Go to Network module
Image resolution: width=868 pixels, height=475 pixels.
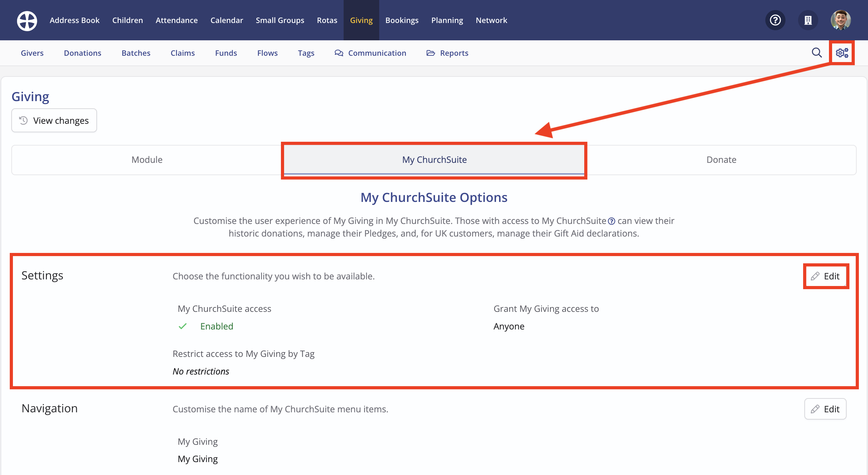491,20
